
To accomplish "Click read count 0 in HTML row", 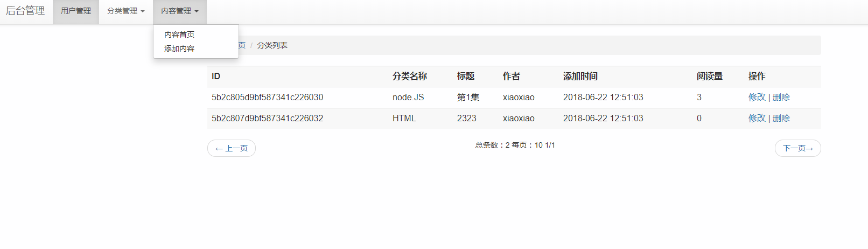I will click(x=699, y=118).
